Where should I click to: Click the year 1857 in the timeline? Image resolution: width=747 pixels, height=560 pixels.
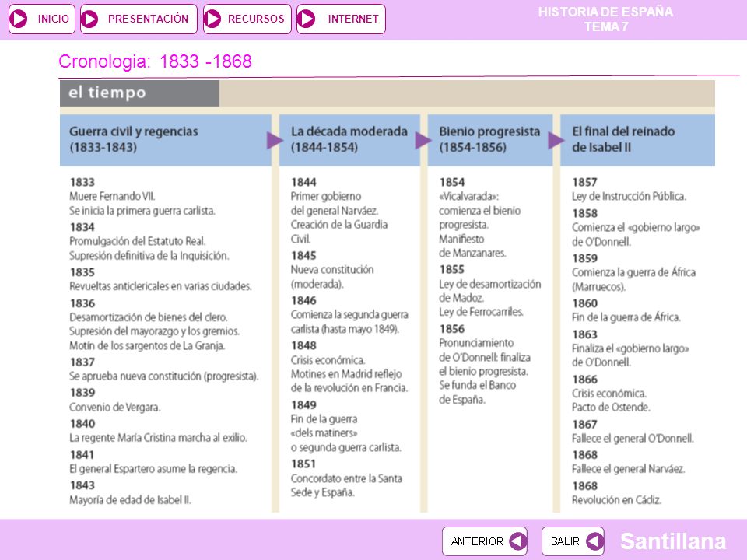coord(584,182)
